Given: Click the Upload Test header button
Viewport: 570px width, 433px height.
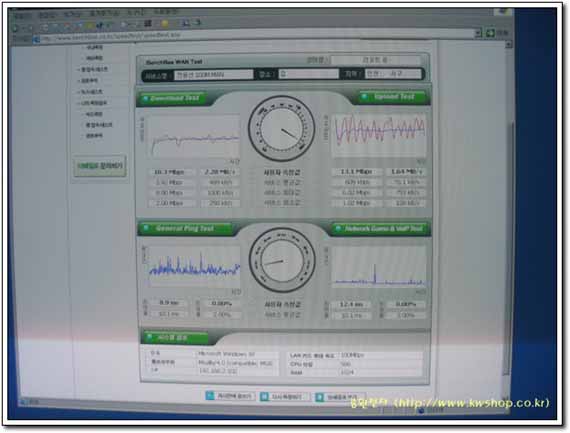Looking at the screenshot, I should point(393,97).
